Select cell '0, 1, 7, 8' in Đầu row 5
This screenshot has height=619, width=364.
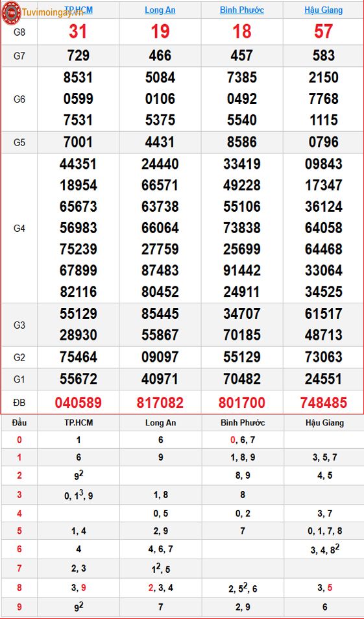tap(324, 531)
